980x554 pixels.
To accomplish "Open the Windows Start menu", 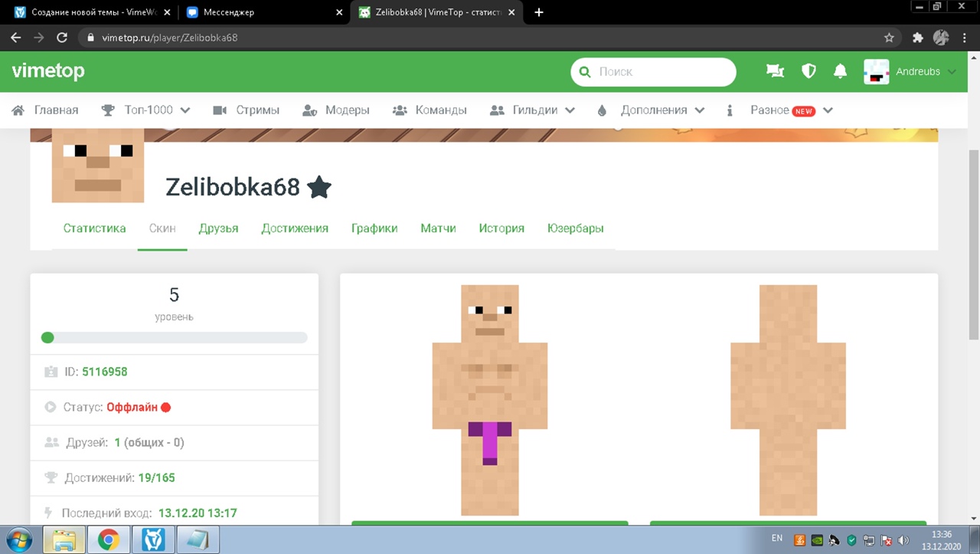I will 18,539.
